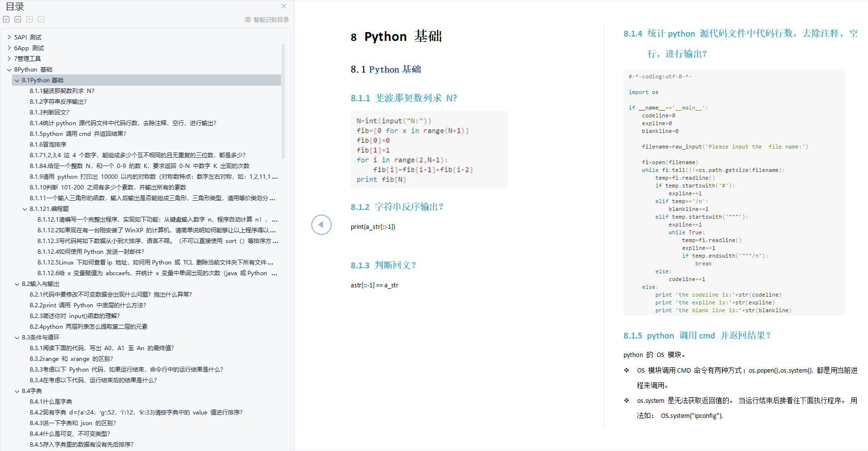The height and width of the screenshot is (451, 868).
Task: Collapse the 8Python 基础 chapter
Action: [x=9, y=70]
